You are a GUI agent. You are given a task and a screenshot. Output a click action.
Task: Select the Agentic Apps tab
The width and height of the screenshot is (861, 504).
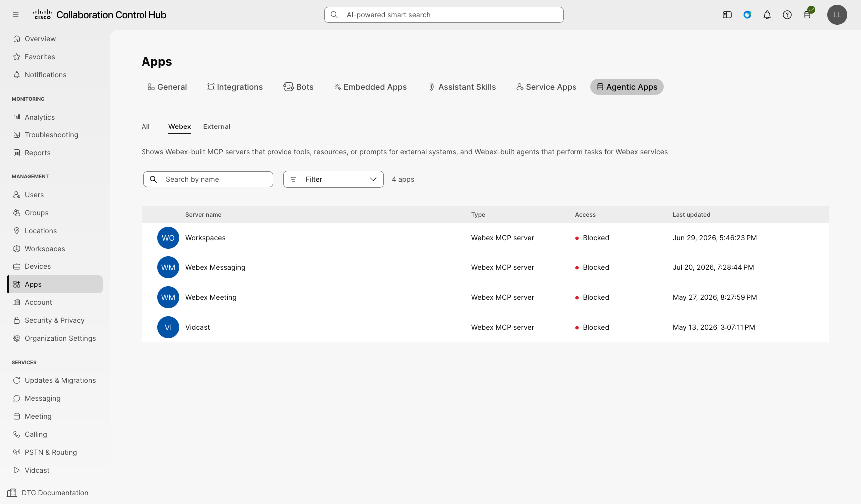point(627,87)
